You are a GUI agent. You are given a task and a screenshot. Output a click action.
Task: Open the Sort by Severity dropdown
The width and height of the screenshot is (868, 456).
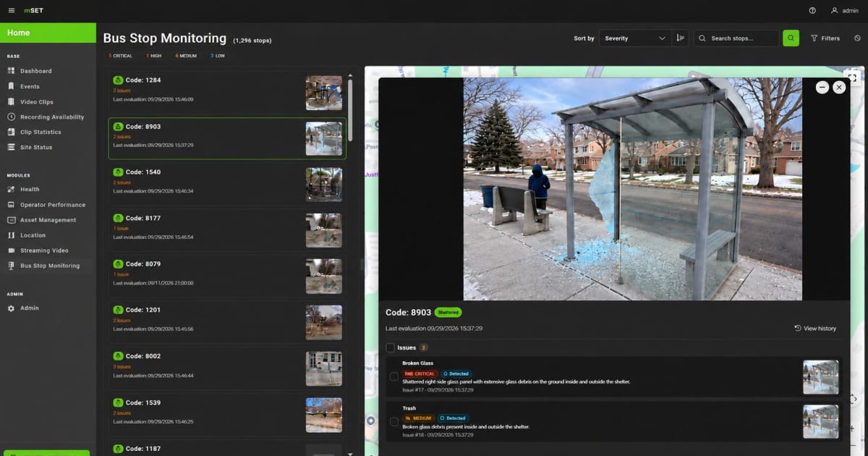coord(635,38)
